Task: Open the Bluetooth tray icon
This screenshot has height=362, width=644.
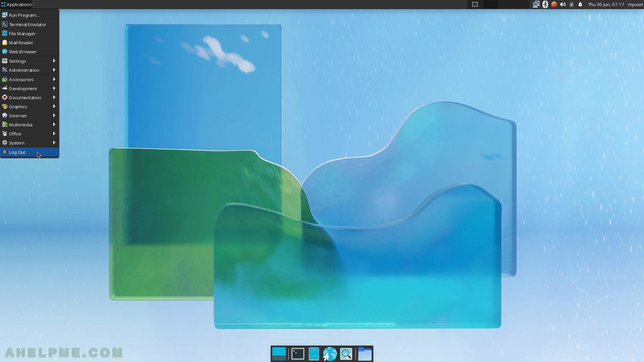Action: coord(545,4)
